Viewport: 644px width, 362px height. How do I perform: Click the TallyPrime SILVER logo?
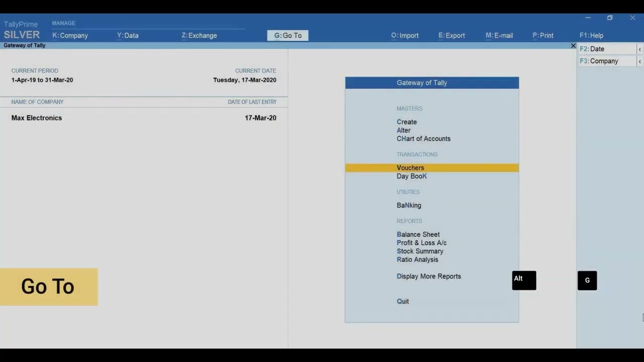[x=22, y=31]
